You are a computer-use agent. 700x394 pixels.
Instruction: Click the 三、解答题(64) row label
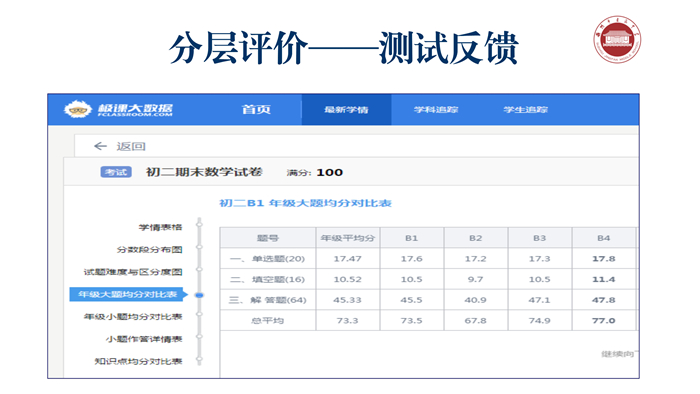267,300
